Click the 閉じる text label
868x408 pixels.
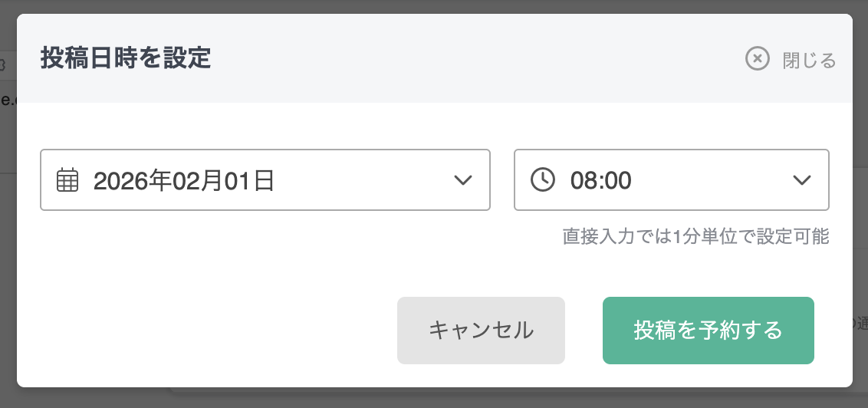point(809,61)
